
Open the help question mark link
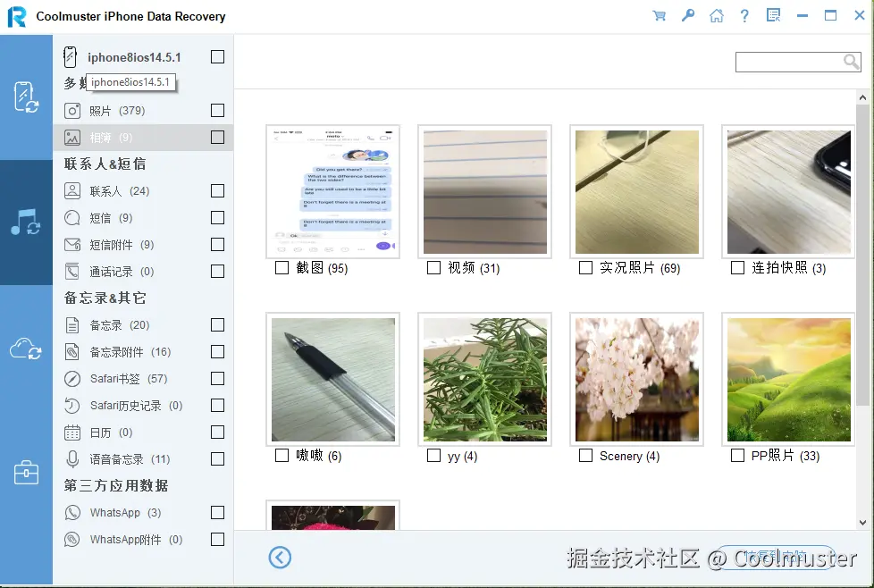pos(744,15)
